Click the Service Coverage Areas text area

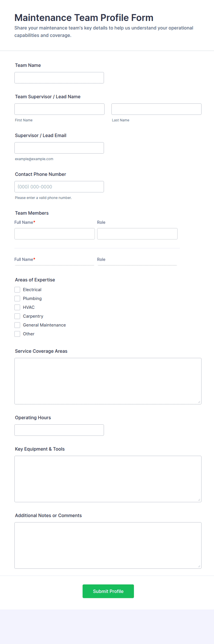(108, 381)
